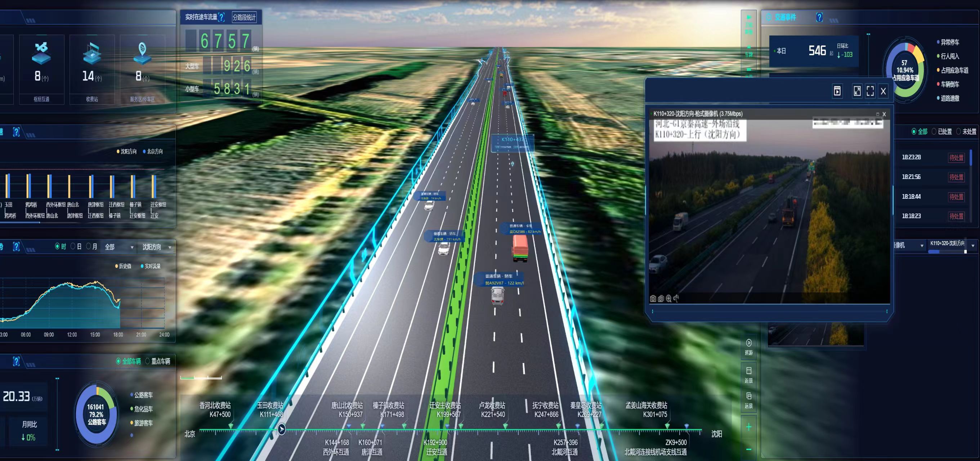Filter events by 未处置 status
This screenshot has height=461, width=980.
click(x=959, y=131)
